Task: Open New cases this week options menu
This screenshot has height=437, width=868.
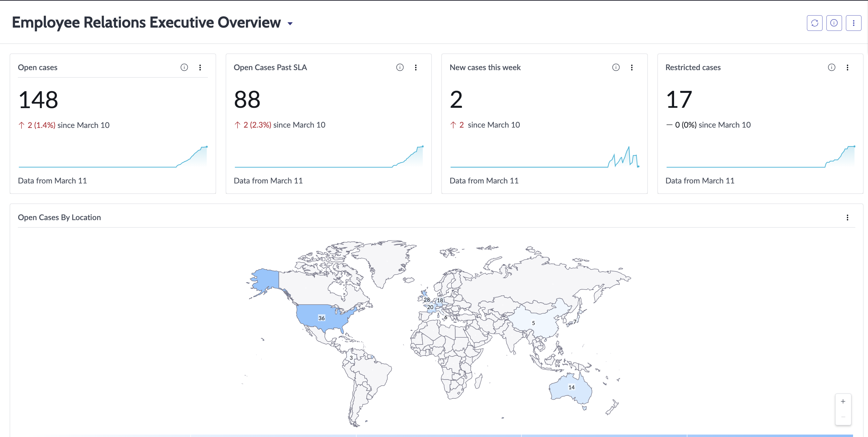Action: (632, 67)
